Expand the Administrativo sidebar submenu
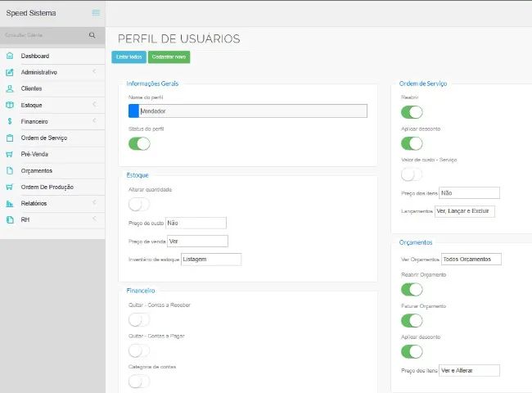The height and width of the screenshot is (393, 532). 52,72
